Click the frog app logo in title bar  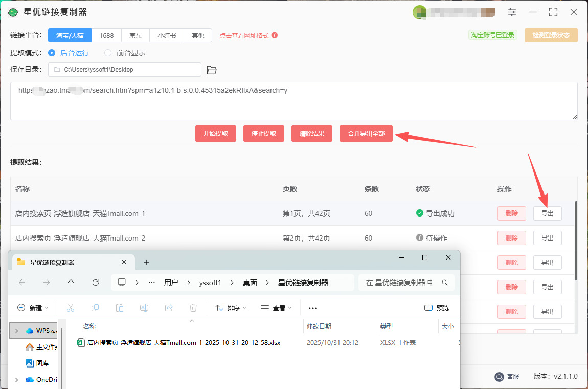pos(13,12)
